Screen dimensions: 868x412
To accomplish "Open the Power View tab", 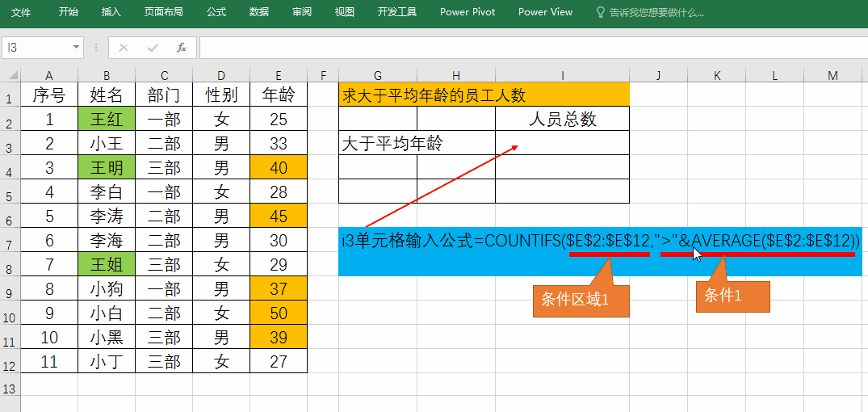I will point(545,11).
